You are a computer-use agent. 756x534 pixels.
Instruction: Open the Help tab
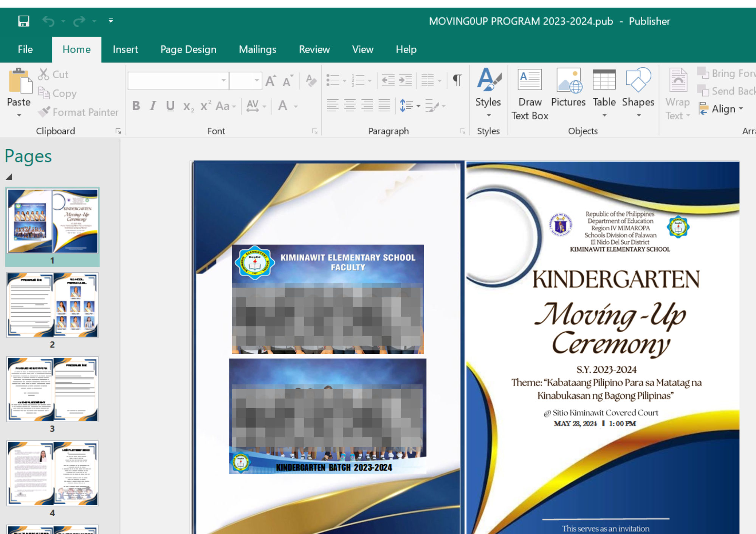tap(406, 49)
